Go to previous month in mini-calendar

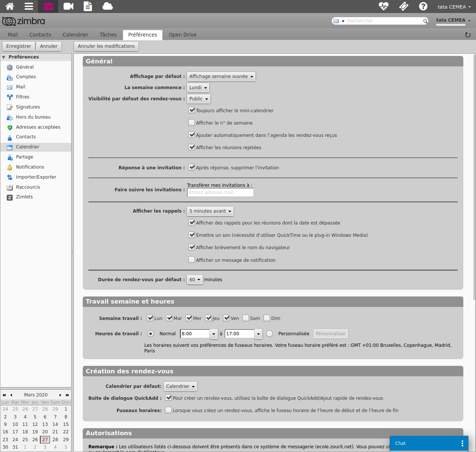pyautogui.click(x=11, y=395)
